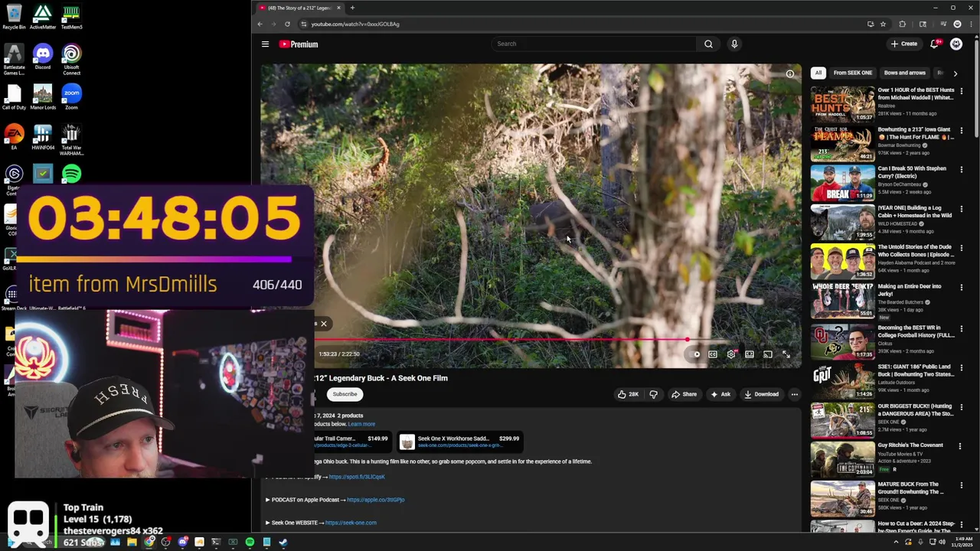Show video info cards icon
Viewport: 980px width, 551px height.
[x=790, y=74]
